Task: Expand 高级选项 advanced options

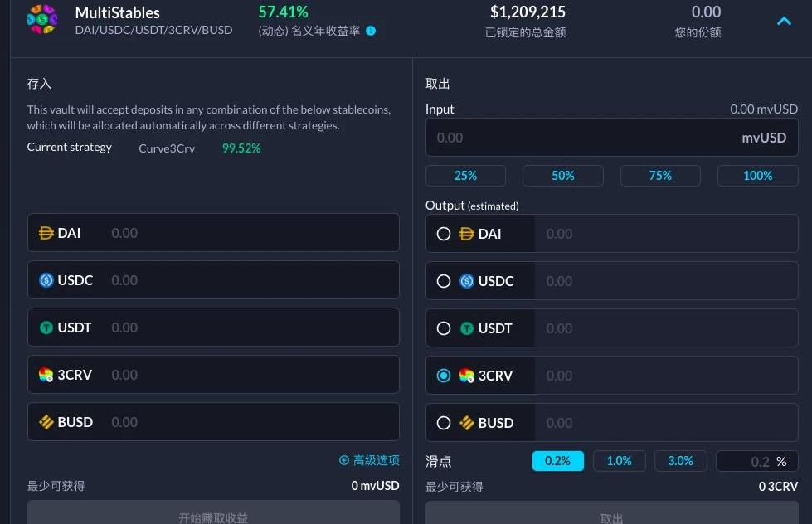Action: pyautogui.click(x=376, y=460)
